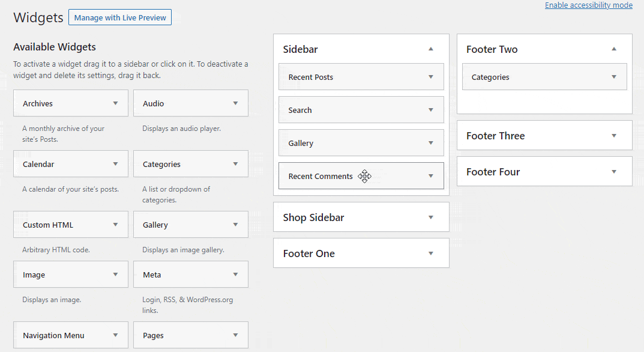644x352 pixels.
Task: Click Manage with Live Preview button
Action: point(120,17)
